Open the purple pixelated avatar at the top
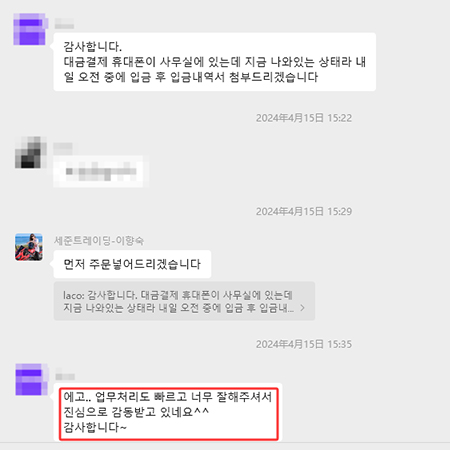 [x=29, y=29]
